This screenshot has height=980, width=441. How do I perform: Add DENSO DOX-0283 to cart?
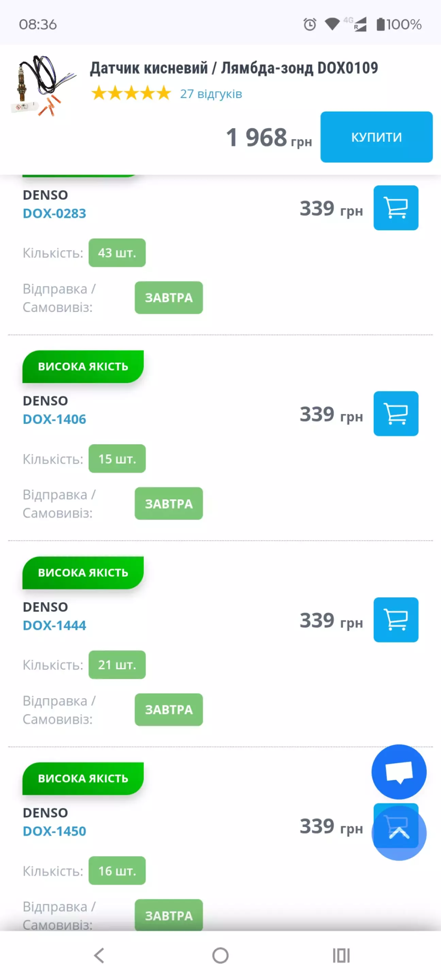pyautogui.click(x=395, y=208)
